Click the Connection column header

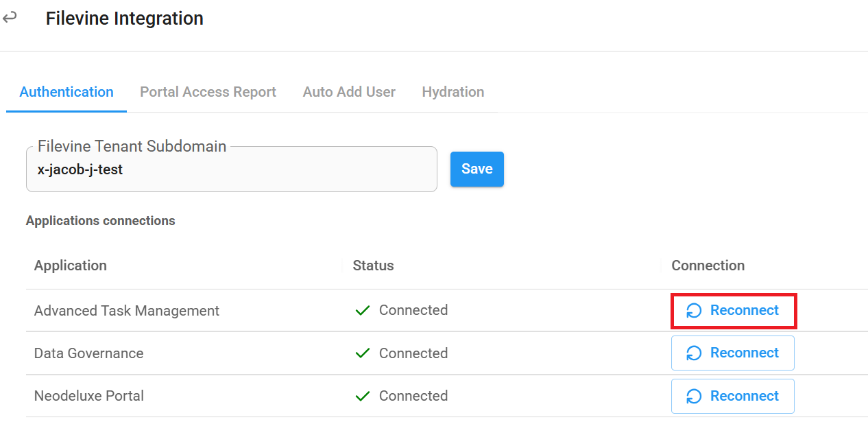708,266
